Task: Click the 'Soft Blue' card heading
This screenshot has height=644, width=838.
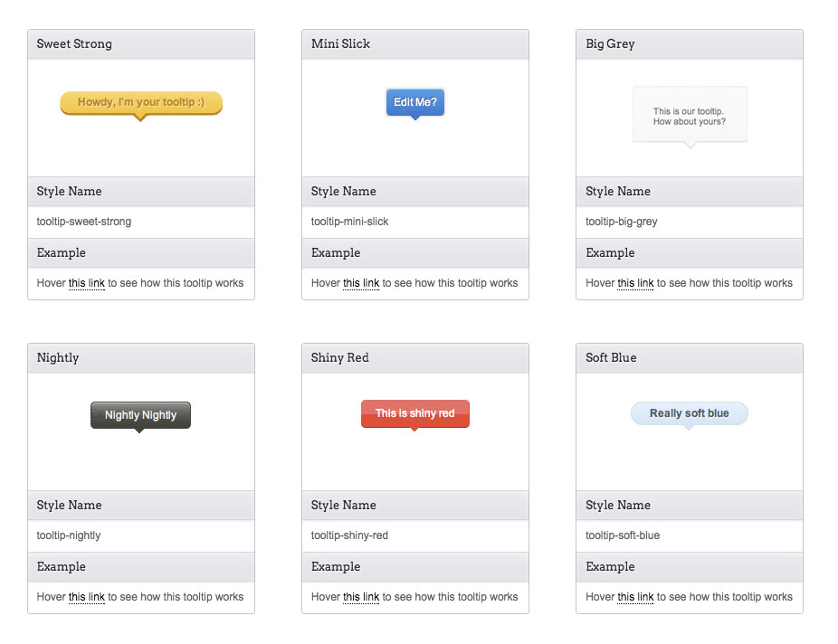Action: pyautogui.click(x=611, y=358)
